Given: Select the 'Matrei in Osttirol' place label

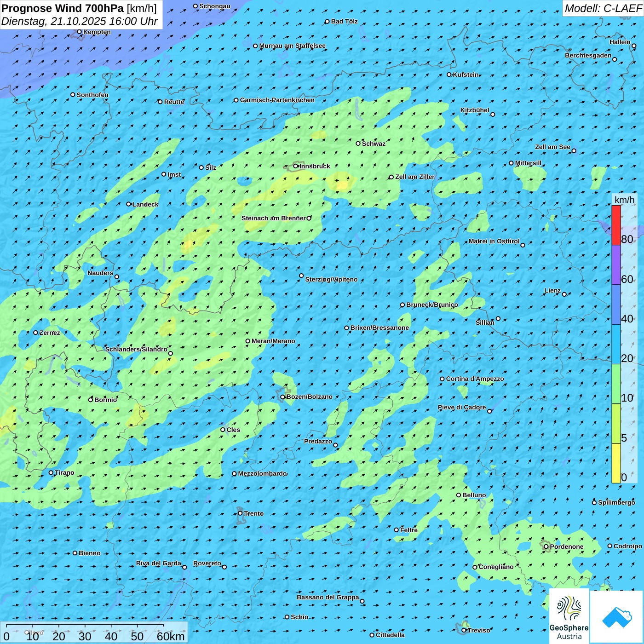Looking at the screenshot, I should click(494, 241).
